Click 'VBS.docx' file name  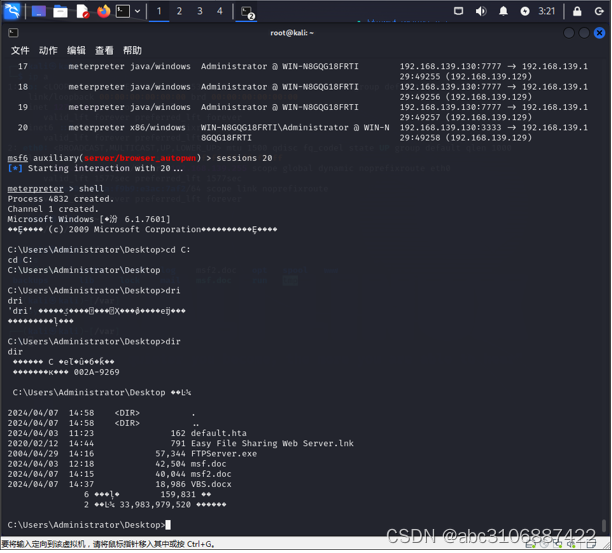[211, 484]
